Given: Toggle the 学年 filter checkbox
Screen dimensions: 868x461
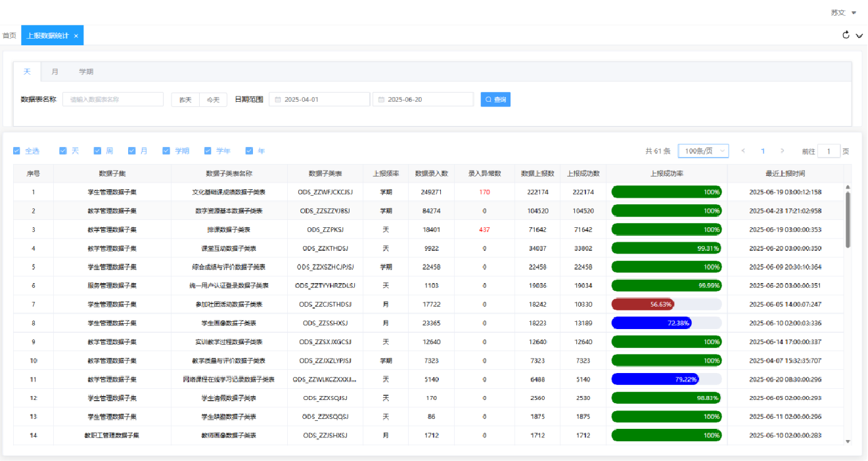Looking at the screenshot, I should tap(208, 151).
